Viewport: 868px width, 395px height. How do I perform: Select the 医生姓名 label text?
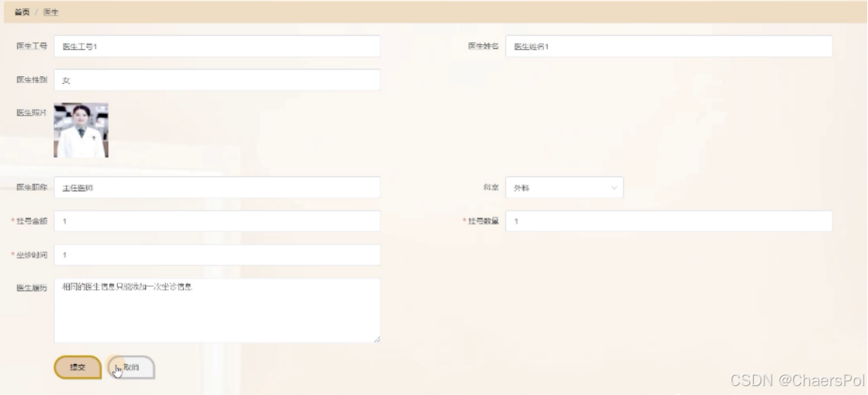coord(483,46)
